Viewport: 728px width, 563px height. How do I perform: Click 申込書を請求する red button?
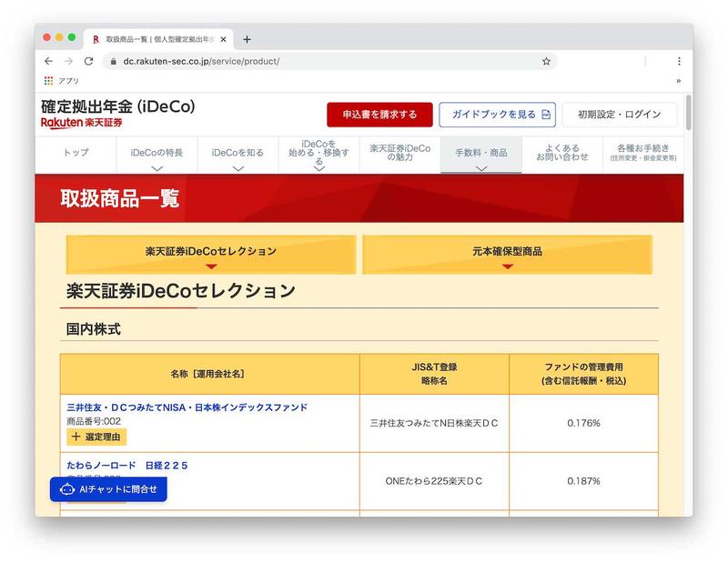tap(379, 115)
